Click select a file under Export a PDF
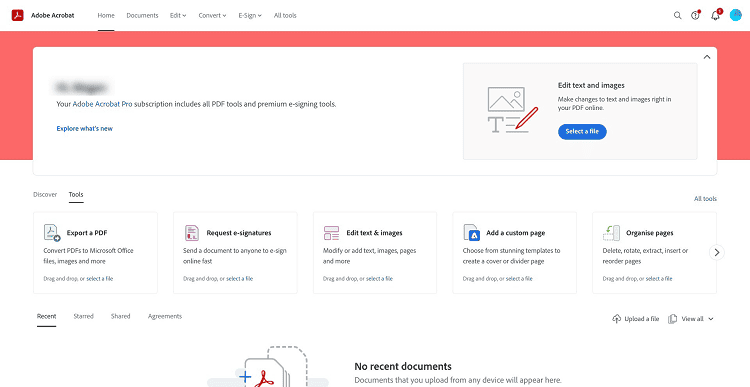Image resolution: width=750 pixels, height=387 pixels. pos(100,278)
